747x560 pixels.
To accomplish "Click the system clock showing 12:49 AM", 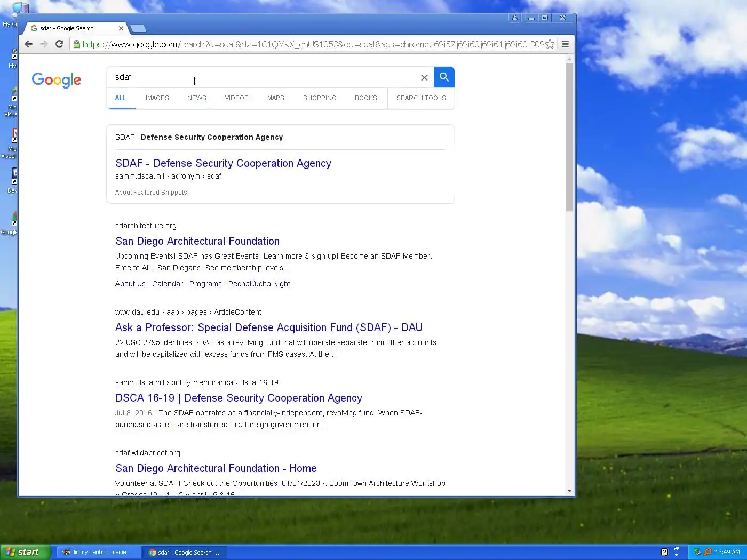I will 727,552.
